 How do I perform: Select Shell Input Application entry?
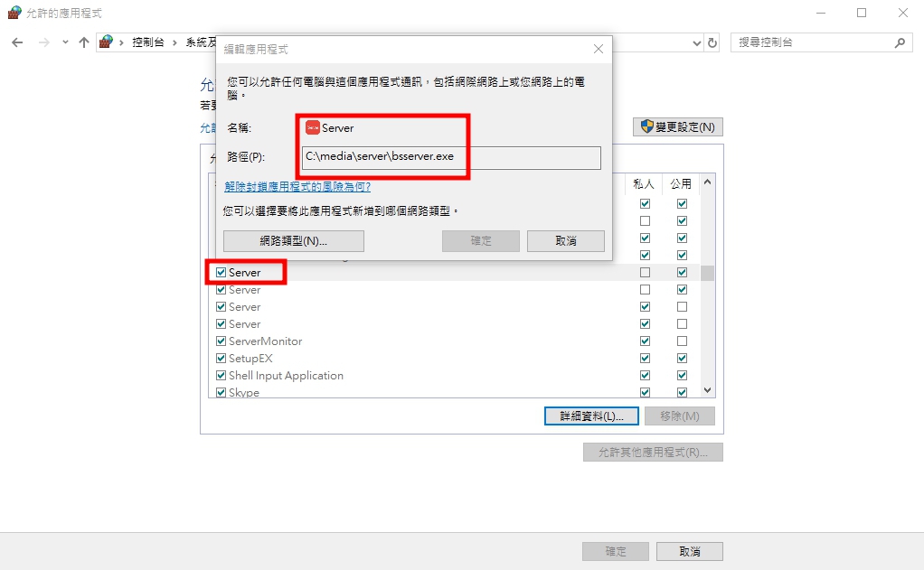286,375
